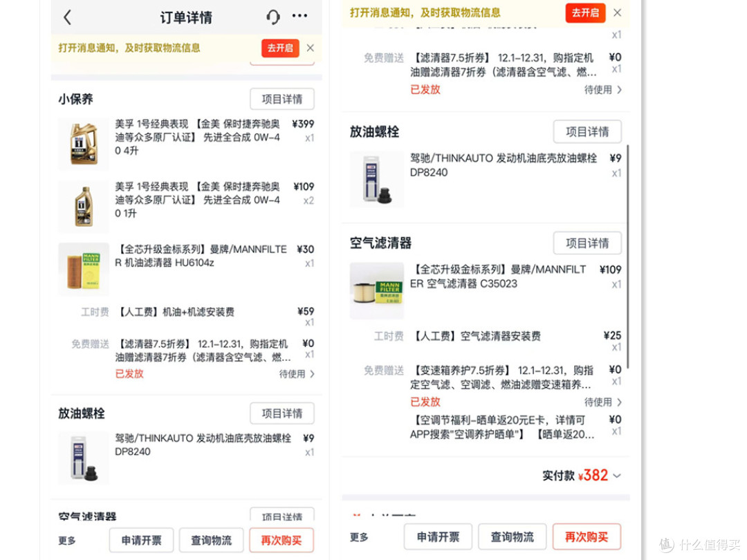This screenshot has height=560, width=747.
Task: Open 项目详情 for 放油螺栓 on right screen
Action: click(587, 132)
